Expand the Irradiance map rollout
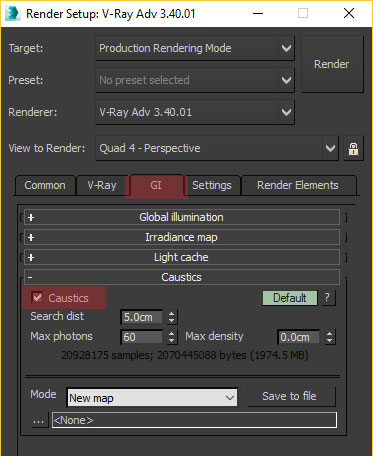This screenshot has height=456, width=373. (x=182, y=237)
